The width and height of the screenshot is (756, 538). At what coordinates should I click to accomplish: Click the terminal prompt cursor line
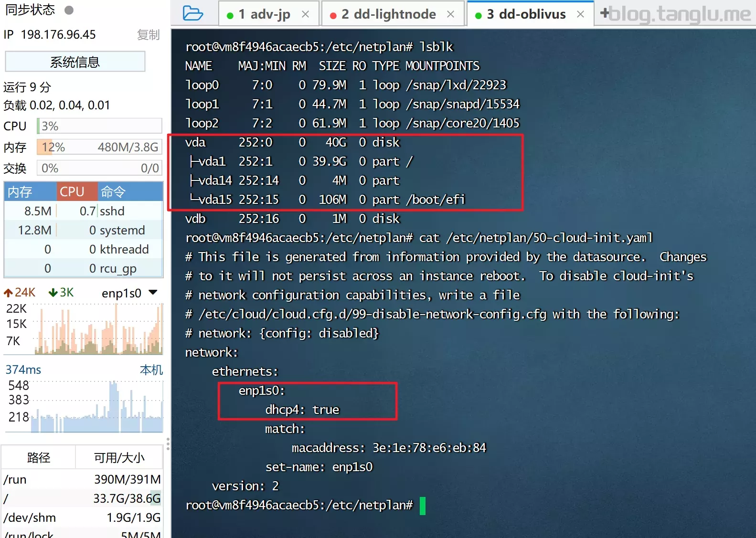point(306,505)
